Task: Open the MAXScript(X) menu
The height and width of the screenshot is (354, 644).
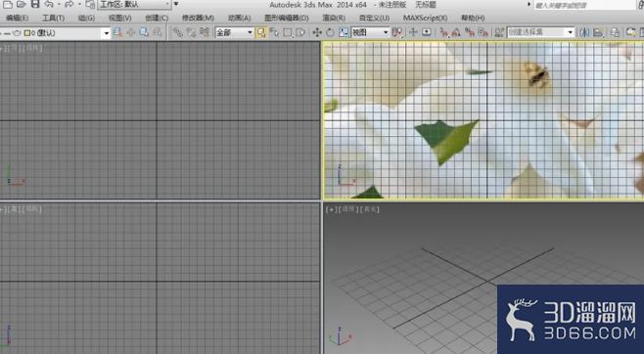Action: (x=425, y=18)
